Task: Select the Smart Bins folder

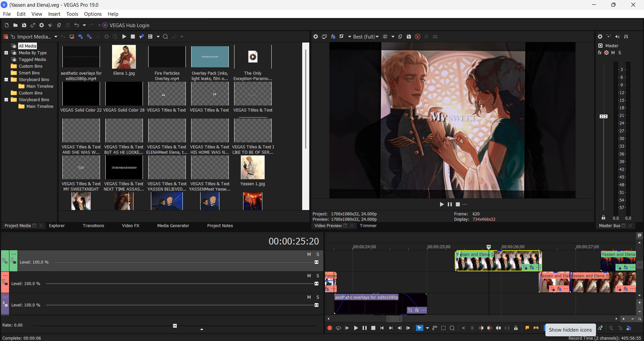Action: (x=29, y=73)
